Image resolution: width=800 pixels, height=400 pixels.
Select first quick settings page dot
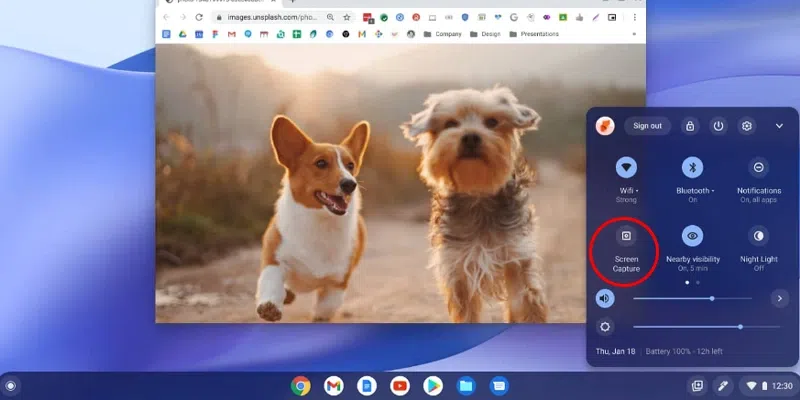tap(687, 282)
